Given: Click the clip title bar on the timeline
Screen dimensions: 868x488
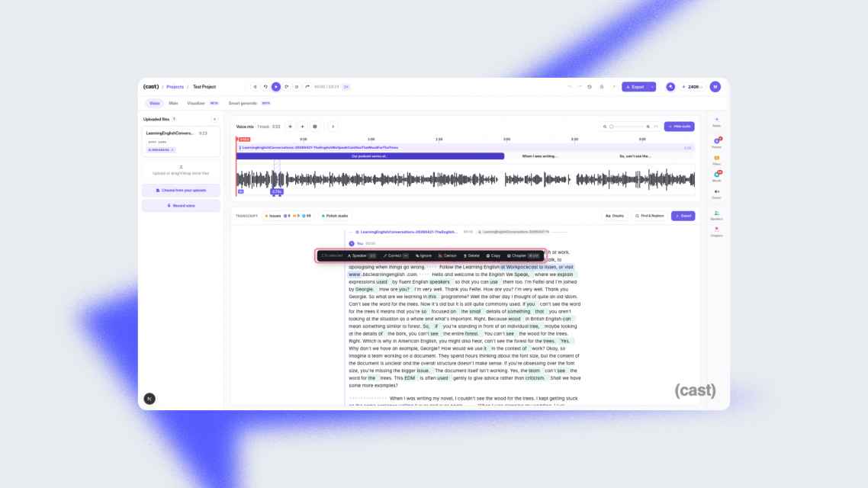Looking at the screenshot, I should [x=465, y=148].
